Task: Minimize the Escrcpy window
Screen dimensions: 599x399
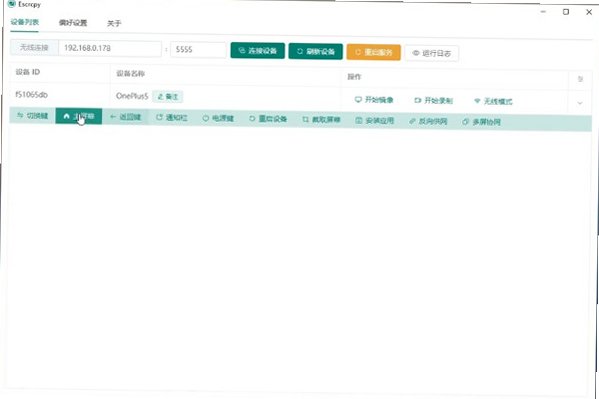Action: (x=543, y=12)
